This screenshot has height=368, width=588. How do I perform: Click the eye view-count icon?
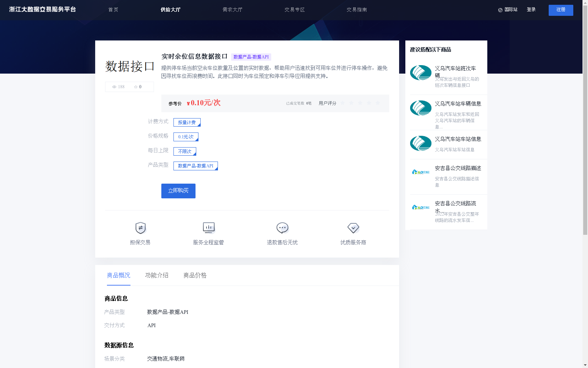(x=114, y=87)
